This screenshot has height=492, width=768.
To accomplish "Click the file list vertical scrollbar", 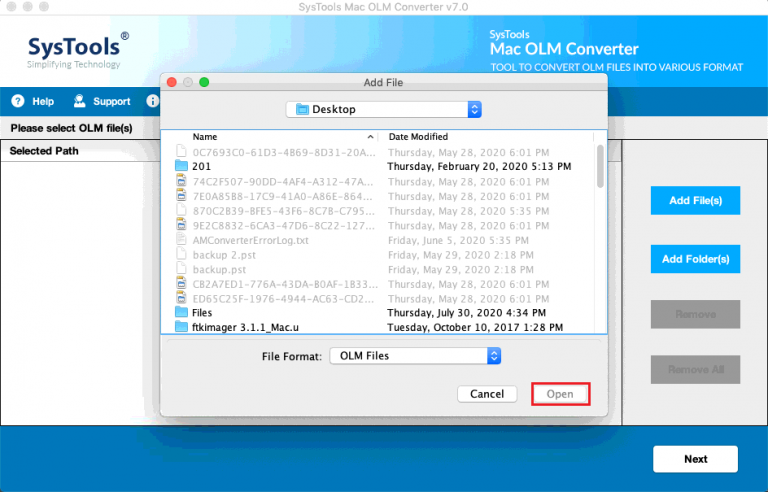I will click(600, 166).
